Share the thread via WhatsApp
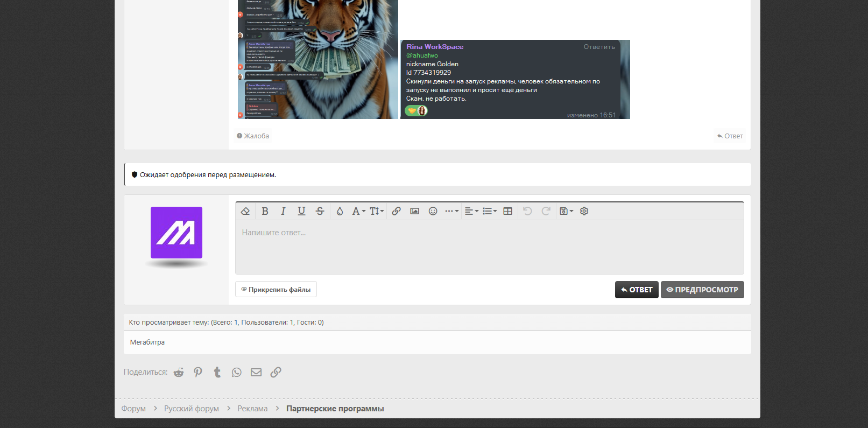This screenshot has width=868, height=428. pyautogui.click(x=237, y=372)
